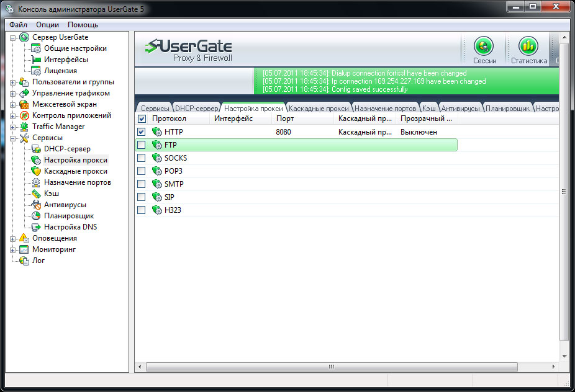Switch to the Каскадные прокси tab
Screen dimensions: 575x392
click(x=319, y=109)
